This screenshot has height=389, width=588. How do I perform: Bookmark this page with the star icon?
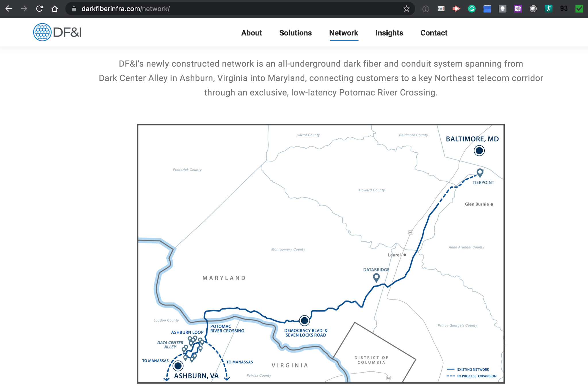click(406, 9)
